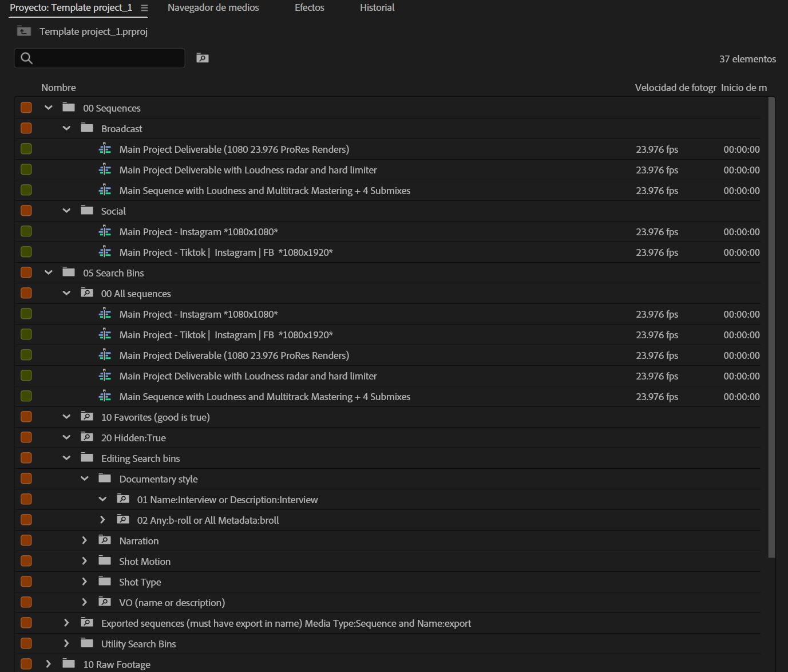Open the Efectos tab
Screen dimensions: 788x672
[310, 7]
